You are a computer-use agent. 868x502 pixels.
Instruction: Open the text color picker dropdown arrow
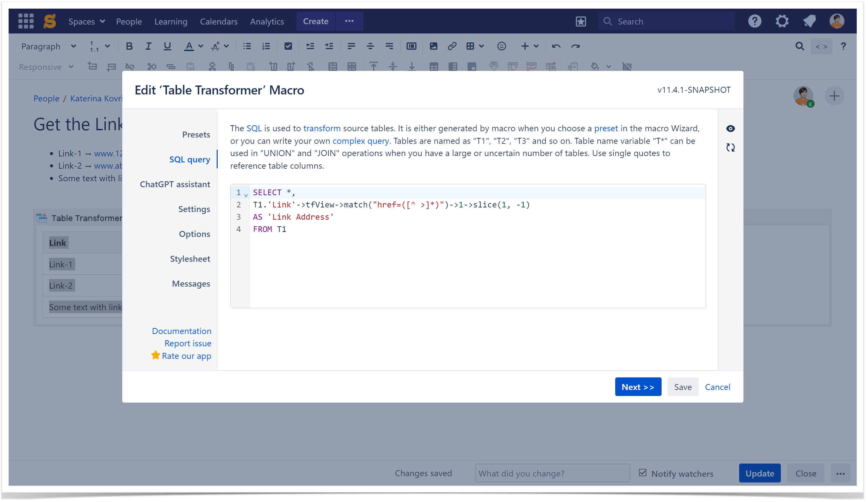point(201,46)
